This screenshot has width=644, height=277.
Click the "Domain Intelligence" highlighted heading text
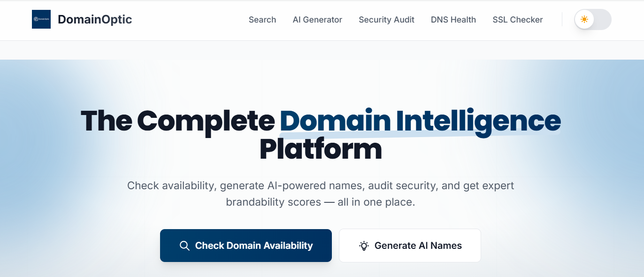pyautogui.click(x=420, y=122)
